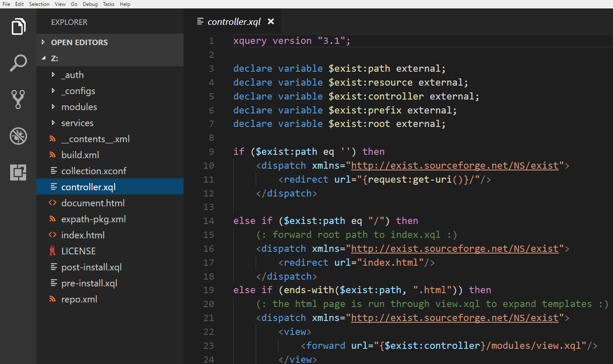Screen dimensions: 613x364
Task: Open post-install.xql file
Action: [92, 267]
